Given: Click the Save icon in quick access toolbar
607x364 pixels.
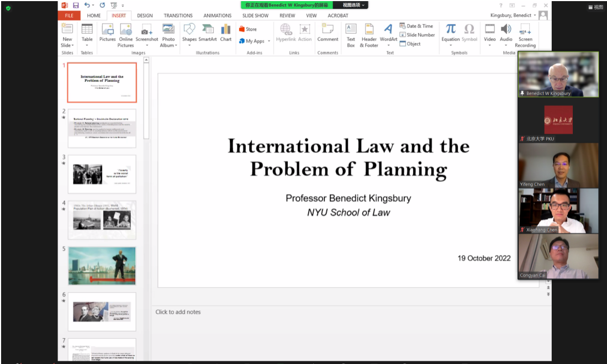Looking at the screenshot, I should coord(76,5).
